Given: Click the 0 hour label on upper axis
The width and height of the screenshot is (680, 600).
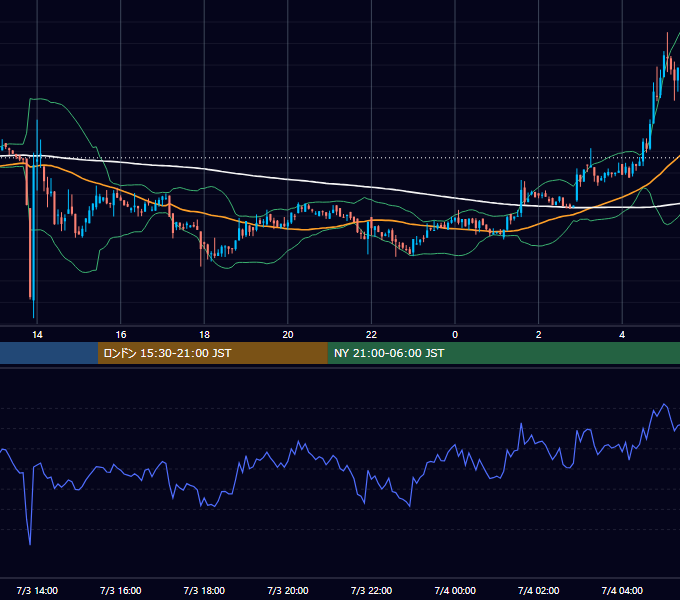Looking at the screenshot, I should [455, 335].
